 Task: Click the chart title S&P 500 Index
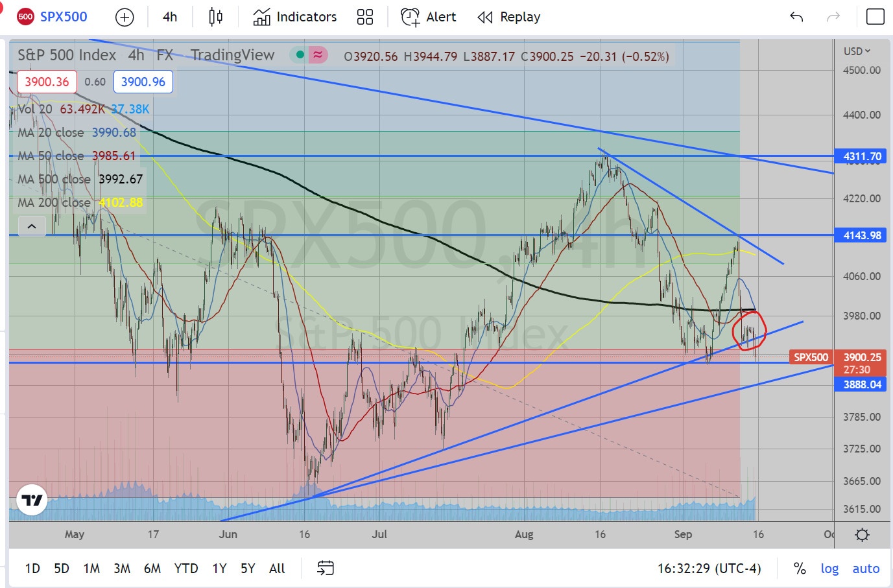(67, 55)
